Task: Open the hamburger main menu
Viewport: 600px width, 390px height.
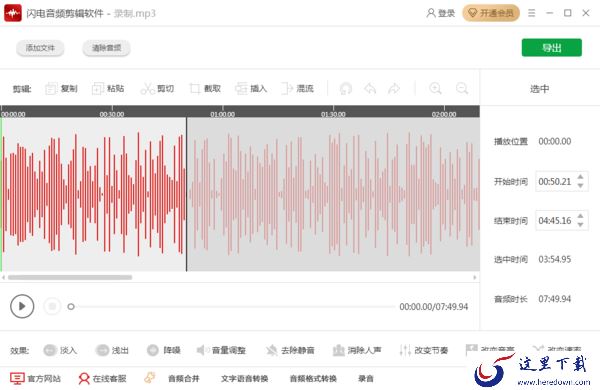Action: [532, 13]
